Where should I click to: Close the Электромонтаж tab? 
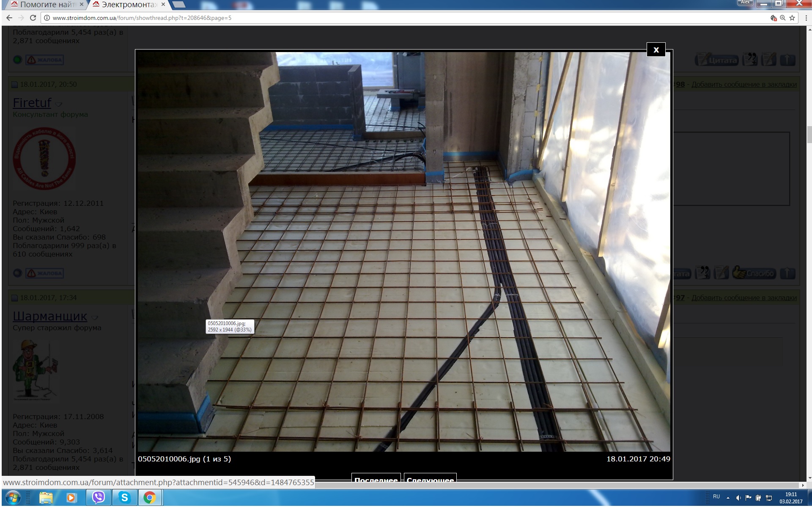[163, 4]
